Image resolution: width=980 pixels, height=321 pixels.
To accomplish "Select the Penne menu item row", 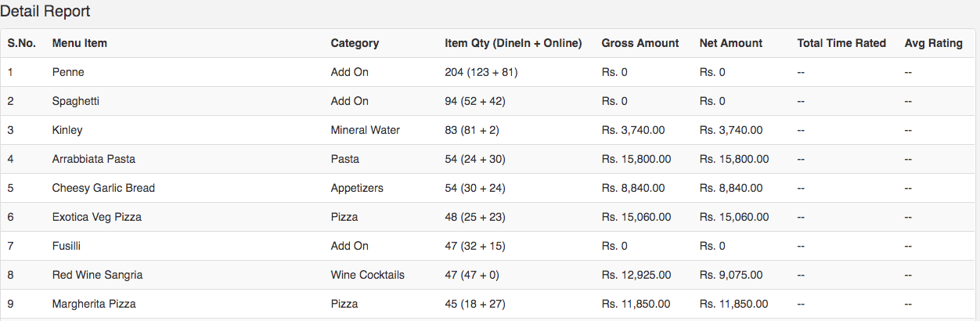I will tap(68, 72).
